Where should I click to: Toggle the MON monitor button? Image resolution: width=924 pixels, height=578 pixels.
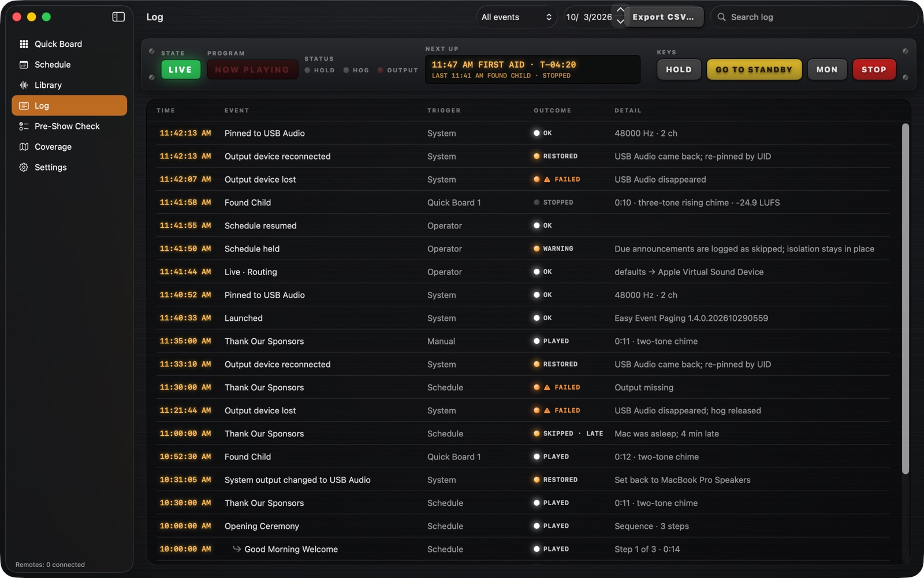click(x=827, y=69)
